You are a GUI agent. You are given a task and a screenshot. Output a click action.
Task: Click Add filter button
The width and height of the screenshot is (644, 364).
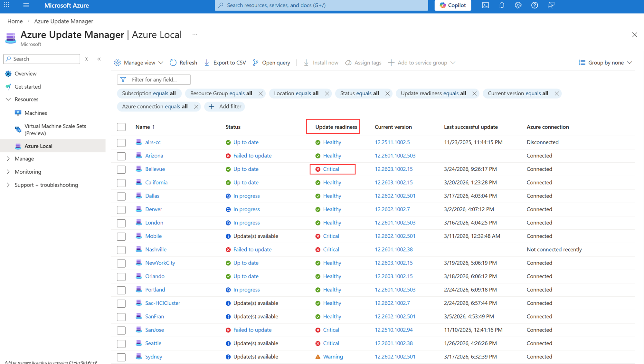coord(225,106)
